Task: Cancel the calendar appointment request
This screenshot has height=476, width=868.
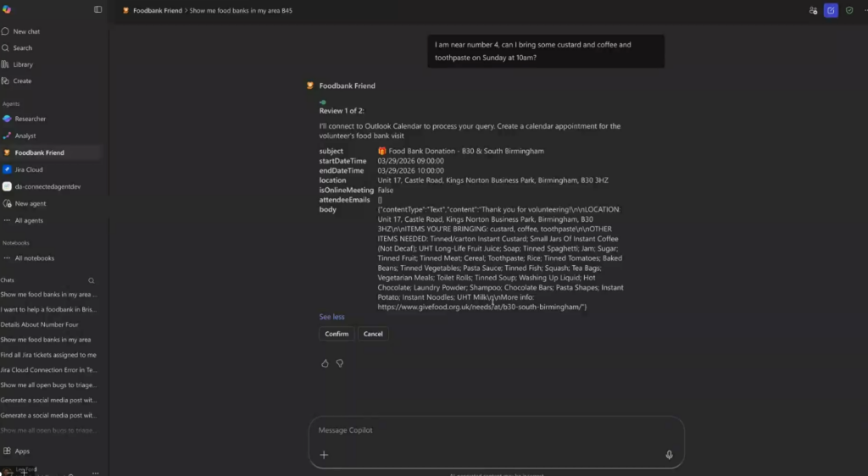Action: (373, 334)
